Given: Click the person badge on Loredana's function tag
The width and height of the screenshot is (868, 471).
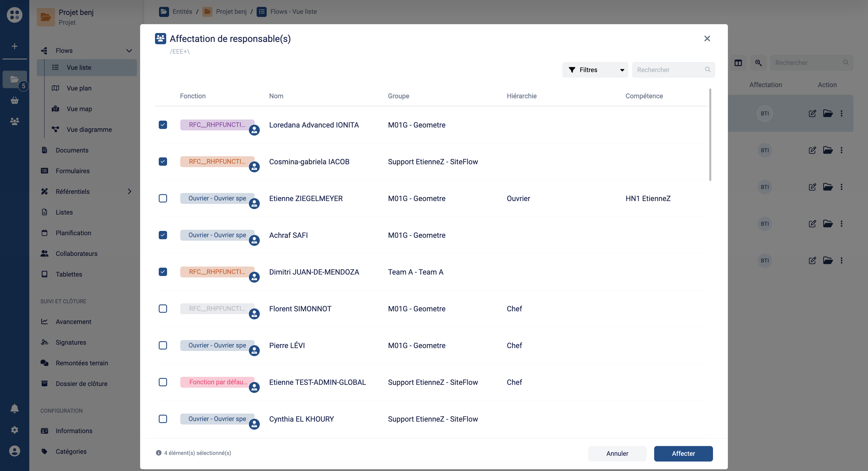Looking at the screenshot, I should [x=254, y=130].
